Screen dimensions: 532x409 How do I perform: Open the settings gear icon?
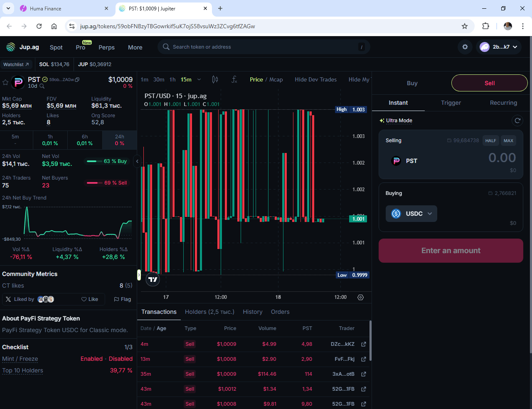click(x=465, y=47)
